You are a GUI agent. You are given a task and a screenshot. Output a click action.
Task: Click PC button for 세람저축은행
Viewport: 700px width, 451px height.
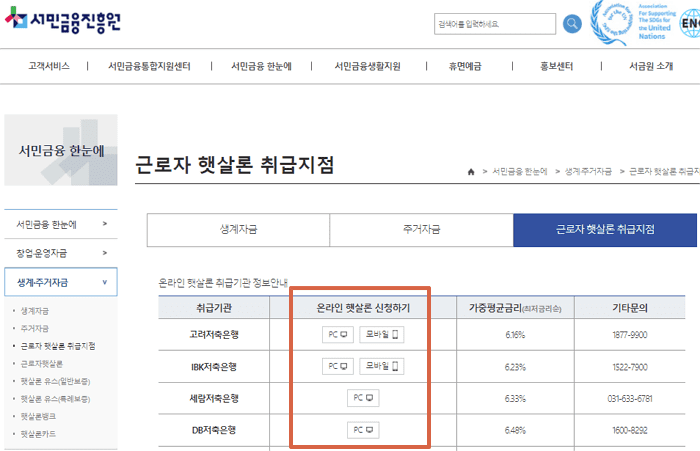click(x=363, y=398)
